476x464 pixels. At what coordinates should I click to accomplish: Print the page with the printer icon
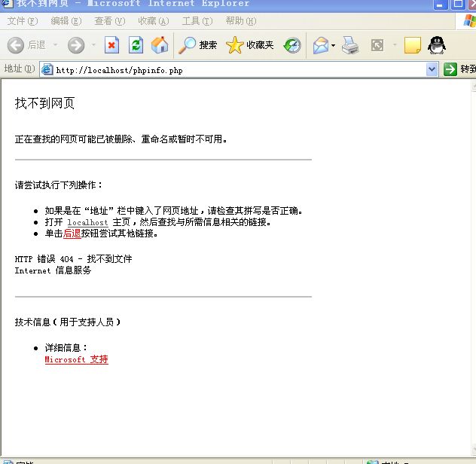[x=350, y=45]
